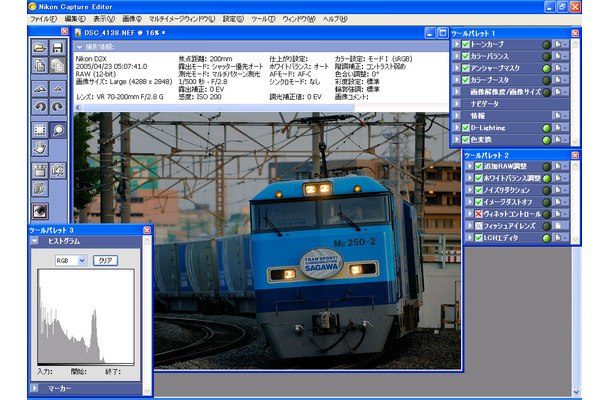
Task: Open the ファイル(F) menu
Action: (44, 19)
